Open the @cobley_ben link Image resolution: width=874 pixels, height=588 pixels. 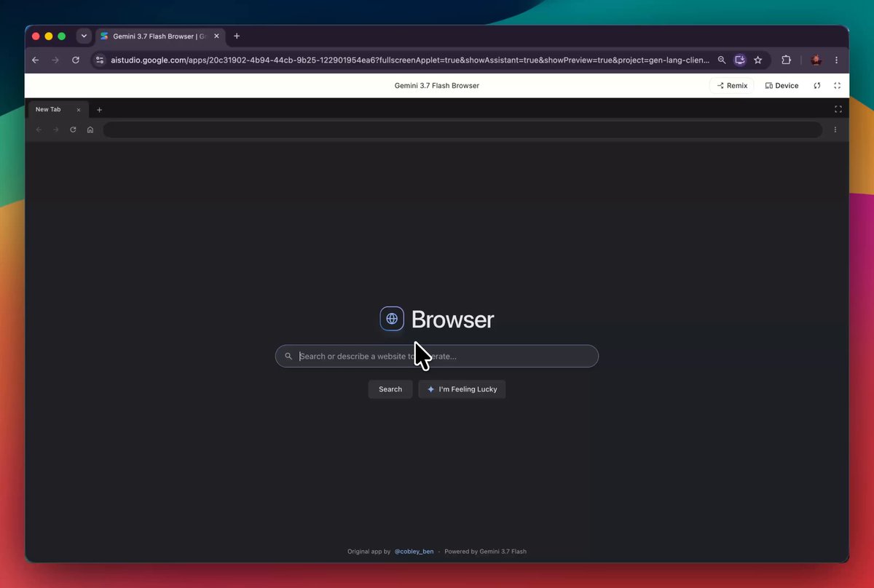(x=414, y=552)
